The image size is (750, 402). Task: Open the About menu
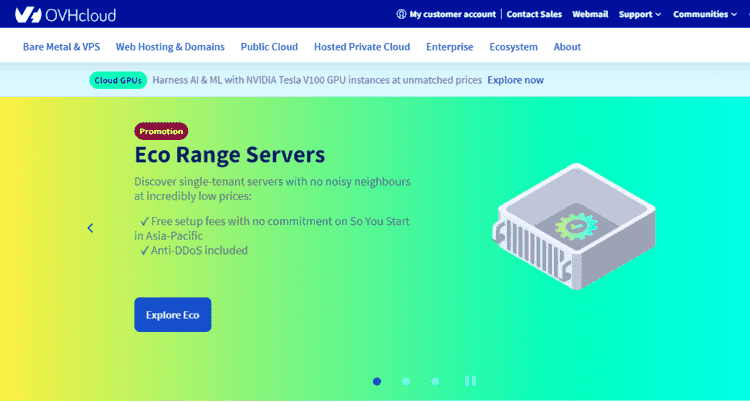point(567,47)
